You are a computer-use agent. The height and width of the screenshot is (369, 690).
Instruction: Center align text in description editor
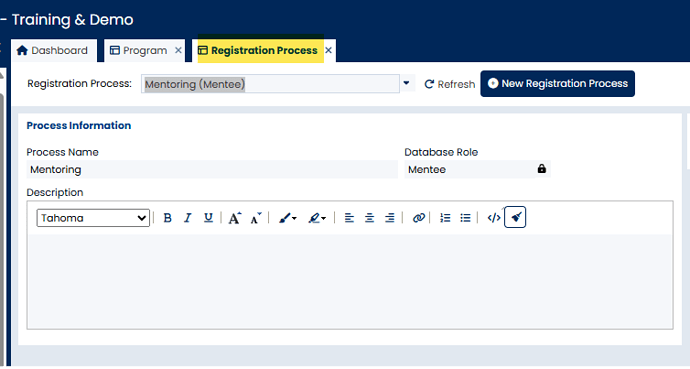[369, 218]
